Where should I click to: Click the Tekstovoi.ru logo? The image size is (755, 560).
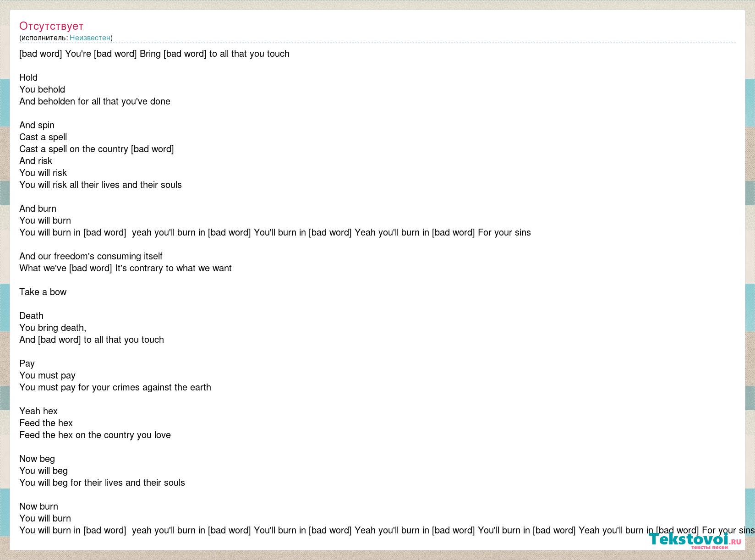pyautogui.click(x=695, y=540)
